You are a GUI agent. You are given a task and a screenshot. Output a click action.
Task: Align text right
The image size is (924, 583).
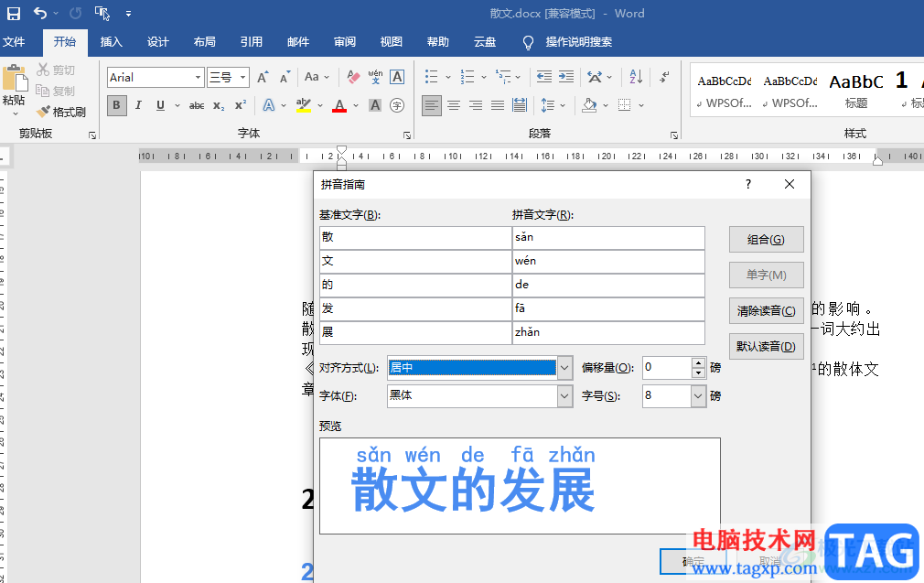[476, 105]
